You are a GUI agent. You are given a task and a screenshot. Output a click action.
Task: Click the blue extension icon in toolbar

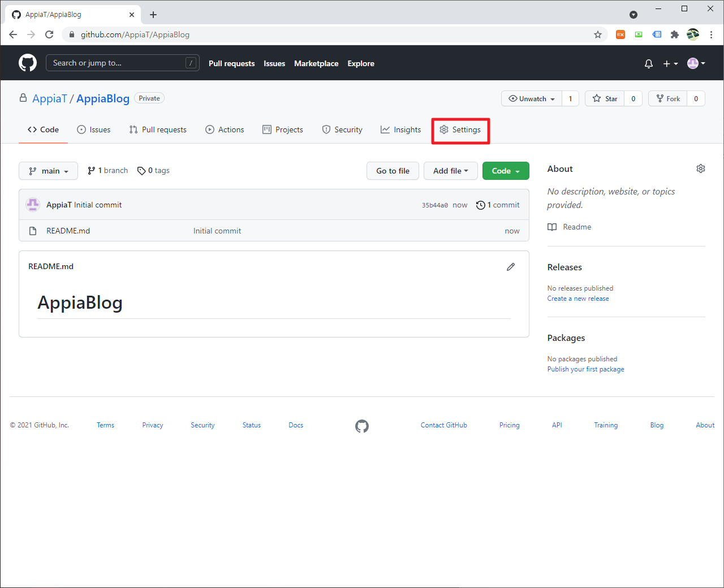point(657,34)
